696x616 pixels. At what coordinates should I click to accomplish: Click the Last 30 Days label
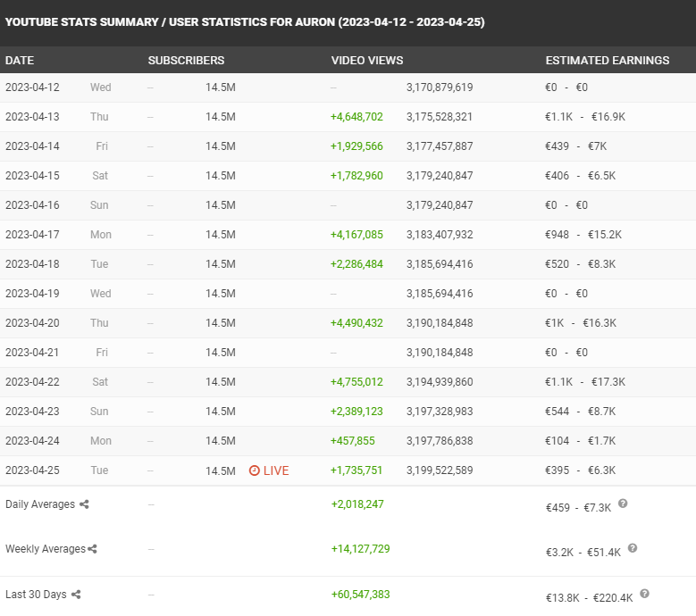tap(36, 595)
